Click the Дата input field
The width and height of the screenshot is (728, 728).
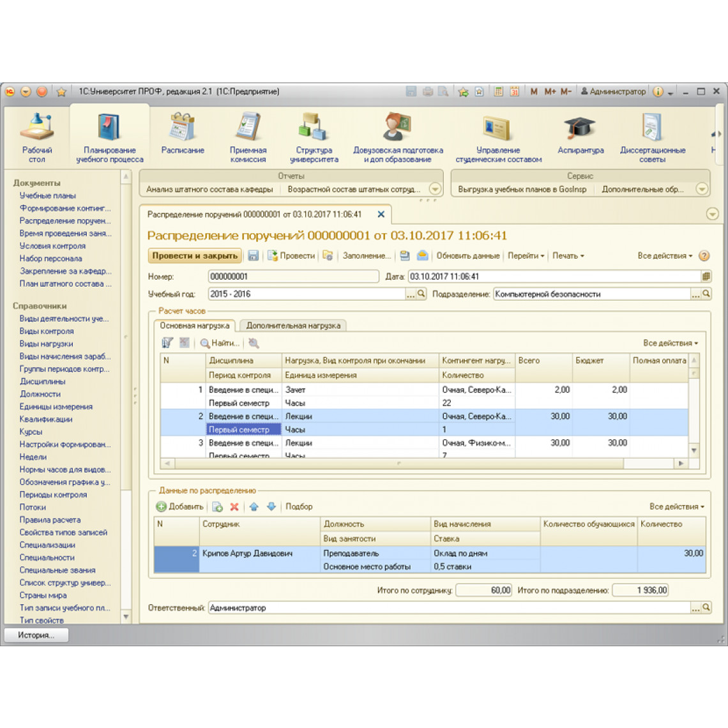click(554, 277)
